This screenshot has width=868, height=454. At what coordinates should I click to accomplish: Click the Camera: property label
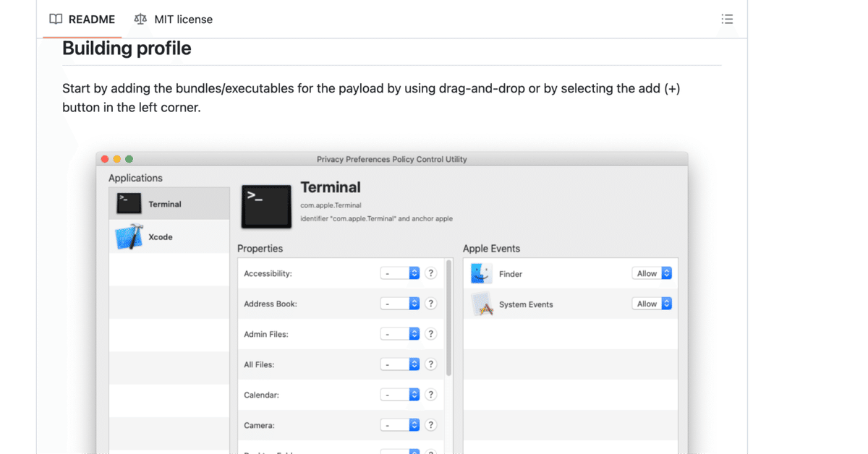point(259,426)
